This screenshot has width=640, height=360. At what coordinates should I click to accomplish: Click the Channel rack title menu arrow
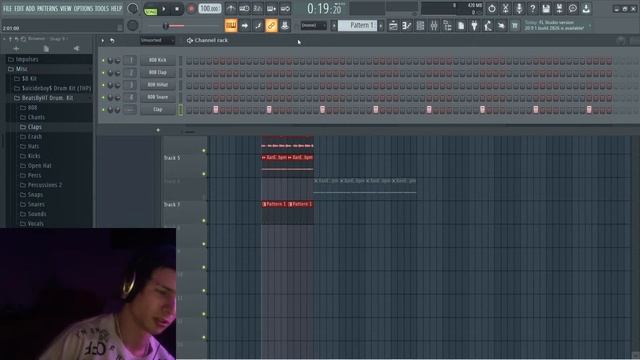(x=102, y=41)
